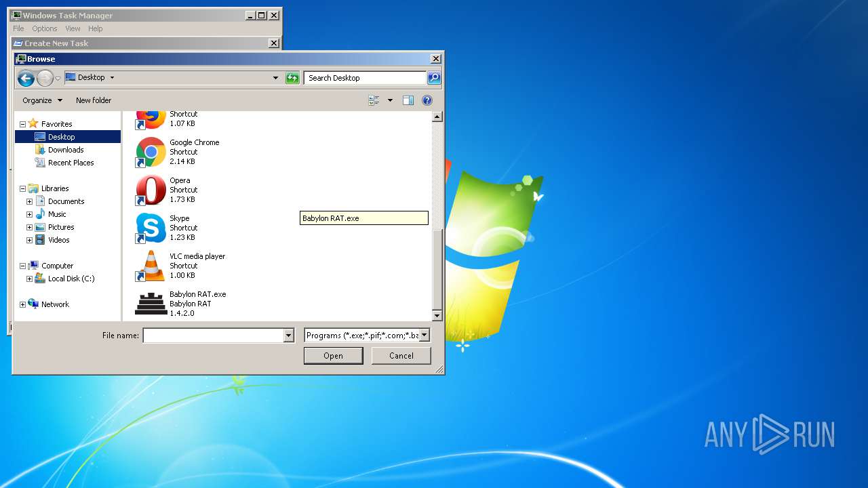
Task: Select the Firefox shortcut icon at top
Action: (x=151, y=119)
